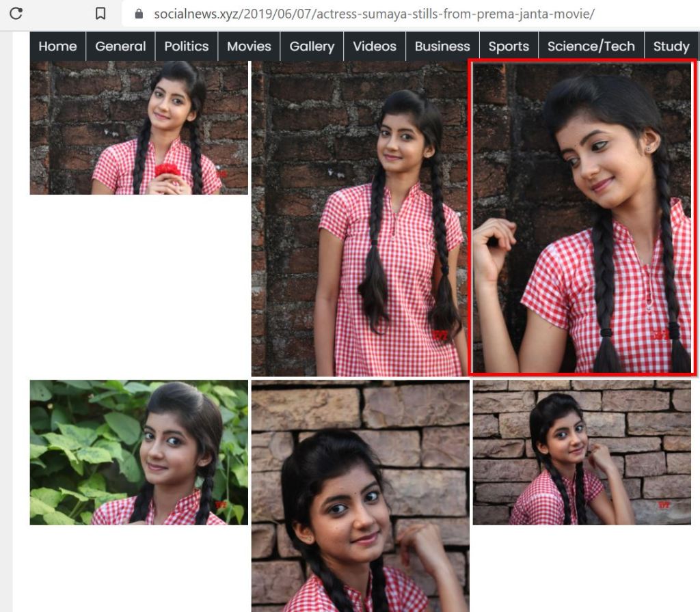This screenshot has width=700, height=612.
Task: Open the Movies menu item
Action: [249, 46]
